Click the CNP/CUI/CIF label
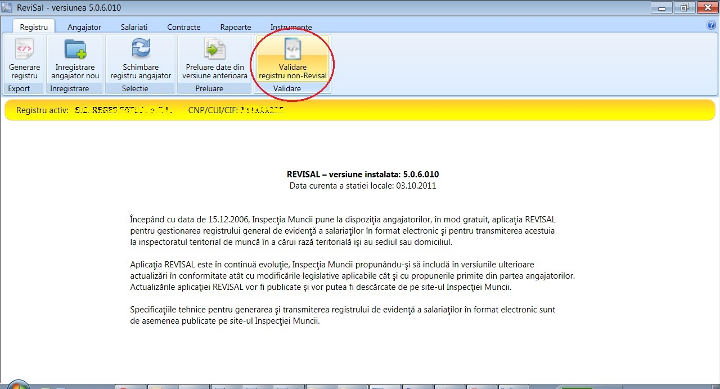720x389 pixels. 213,110
